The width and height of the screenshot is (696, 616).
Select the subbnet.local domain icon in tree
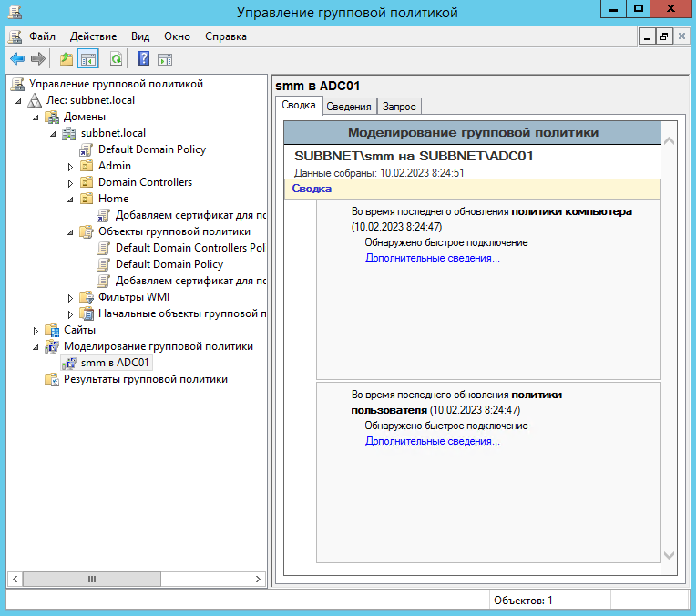pos(69,133)
